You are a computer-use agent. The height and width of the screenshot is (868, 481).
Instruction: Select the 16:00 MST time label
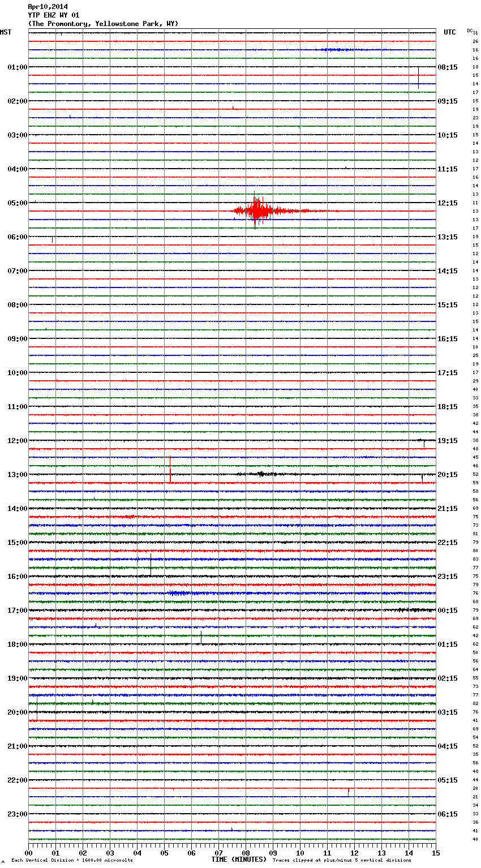(18, 577)
